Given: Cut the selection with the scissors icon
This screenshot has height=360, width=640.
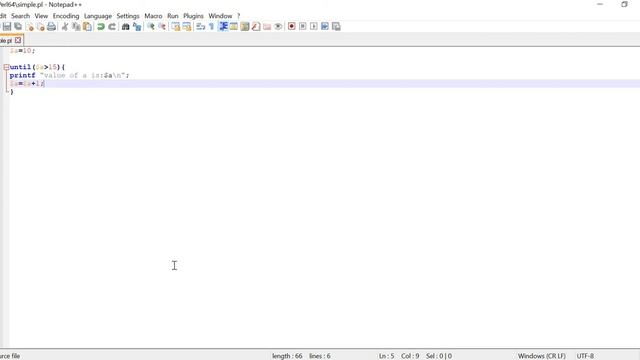Looking at the screenshot, I should click(x=65, y=27).
